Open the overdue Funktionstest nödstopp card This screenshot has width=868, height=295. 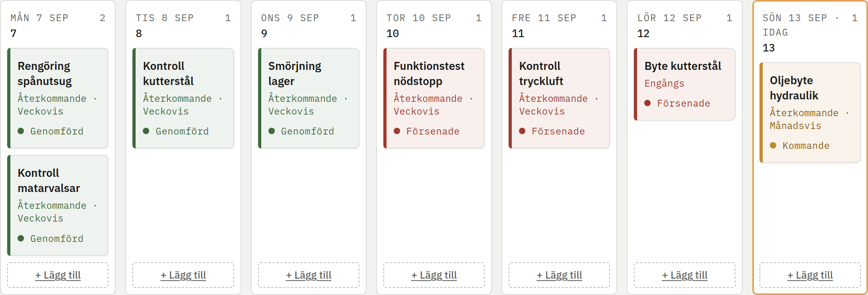434,98
